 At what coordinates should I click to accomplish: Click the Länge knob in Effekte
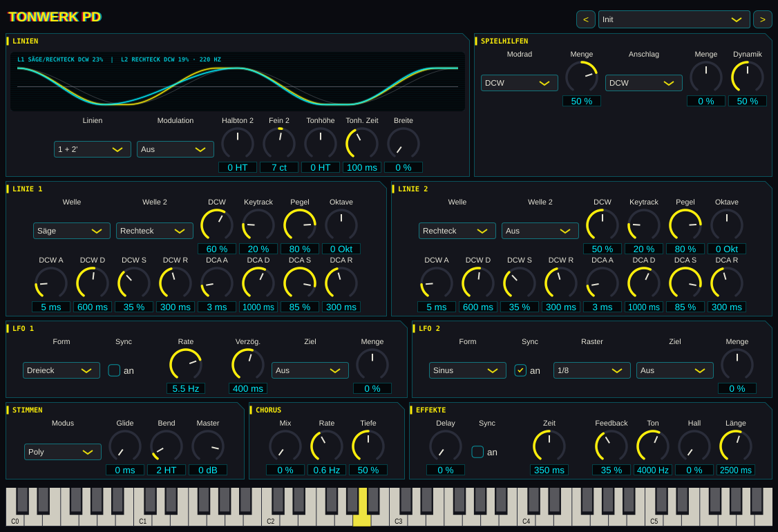(736, 446)
